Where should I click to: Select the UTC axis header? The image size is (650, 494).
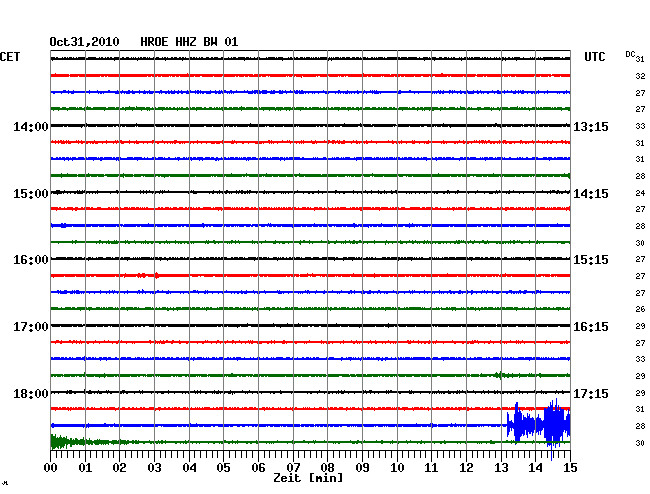pyautogui.click(x=594, y=57)
